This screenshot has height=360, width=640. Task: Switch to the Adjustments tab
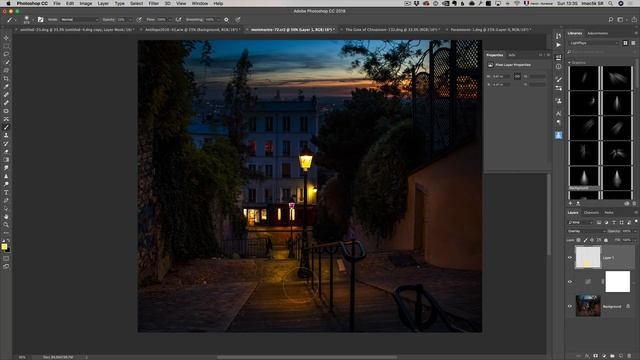(x=598, y=33)
